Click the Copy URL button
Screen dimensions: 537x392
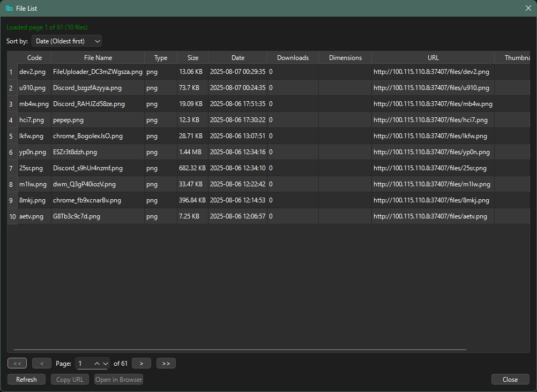click(x=70, y=380)
